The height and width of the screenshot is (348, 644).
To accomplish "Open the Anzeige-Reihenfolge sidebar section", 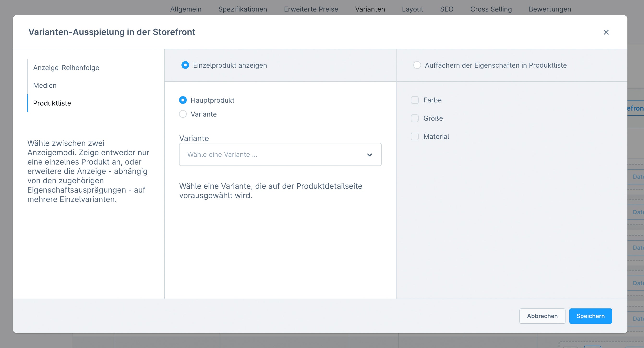I will coord(66,68).
